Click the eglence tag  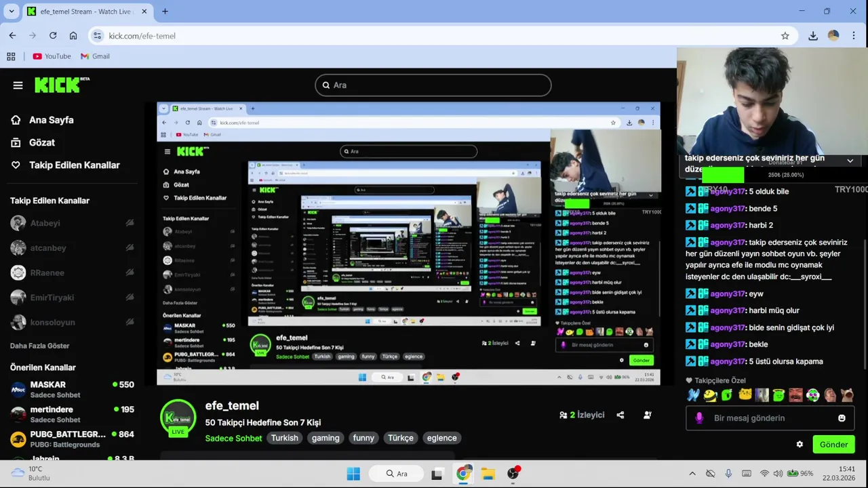442,438
